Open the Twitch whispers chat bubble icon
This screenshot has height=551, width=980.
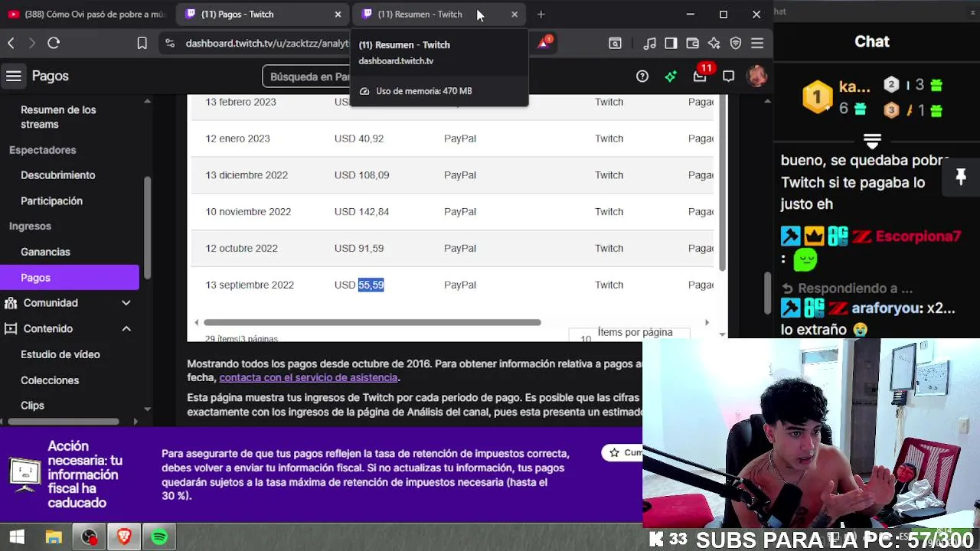728,76
